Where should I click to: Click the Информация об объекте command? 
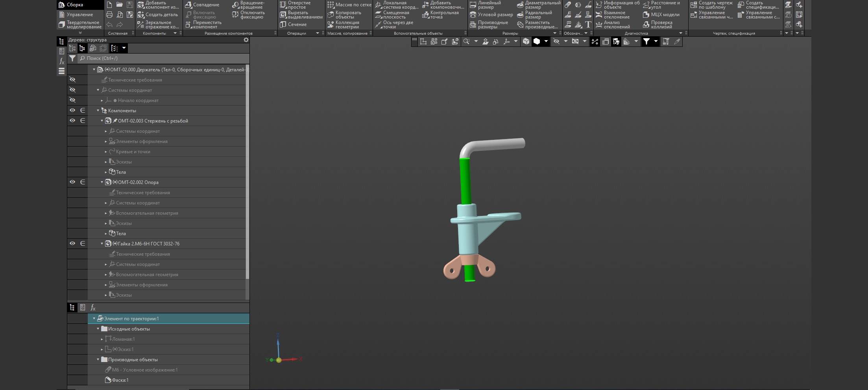618,5
